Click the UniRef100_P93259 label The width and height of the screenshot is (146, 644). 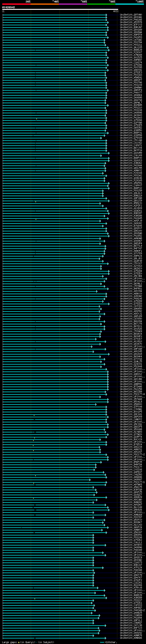[131, 191]
